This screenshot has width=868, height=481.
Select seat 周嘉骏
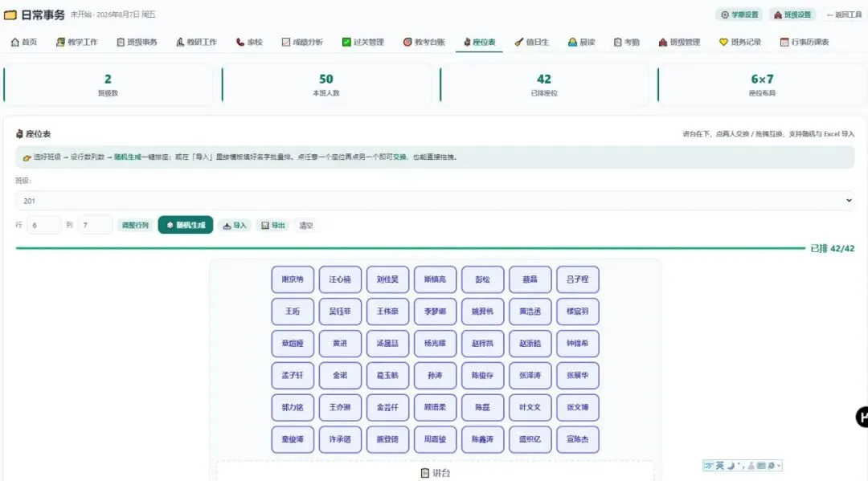[435, 439]
